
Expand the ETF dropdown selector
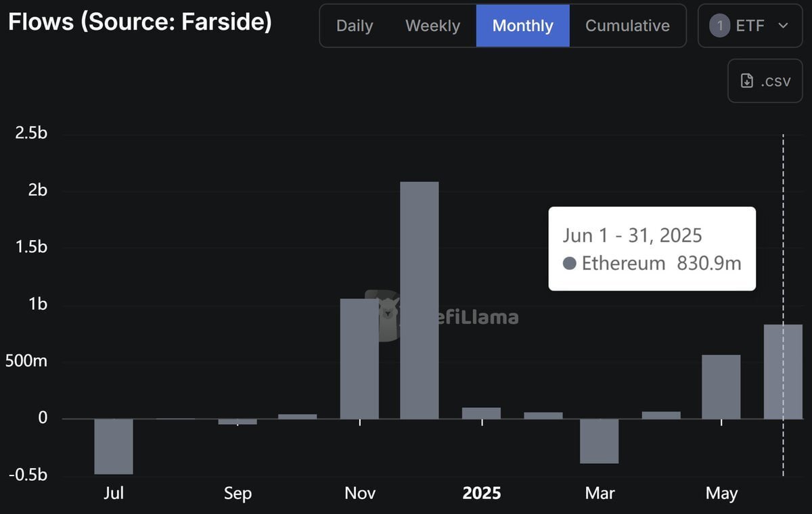tap(750, 26)
